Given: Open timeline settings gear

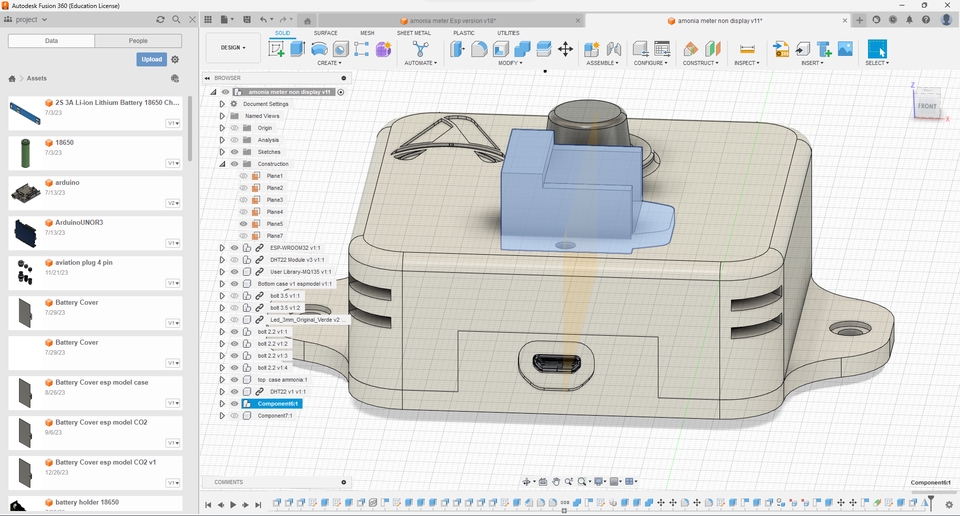Looking at the screenshot, I should point(949,504).
